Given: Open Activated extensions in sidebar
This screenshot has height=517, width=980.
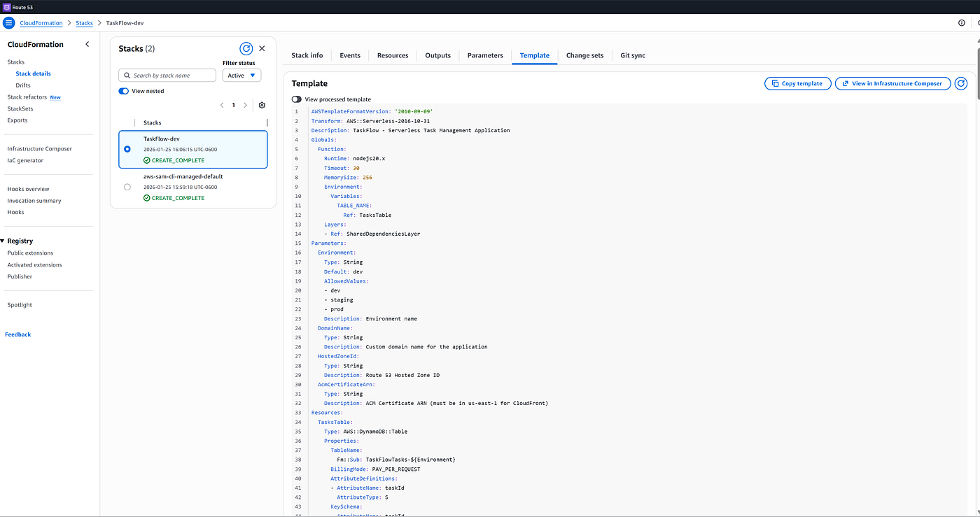Looking at the screenshot, I should pos(34,265).
